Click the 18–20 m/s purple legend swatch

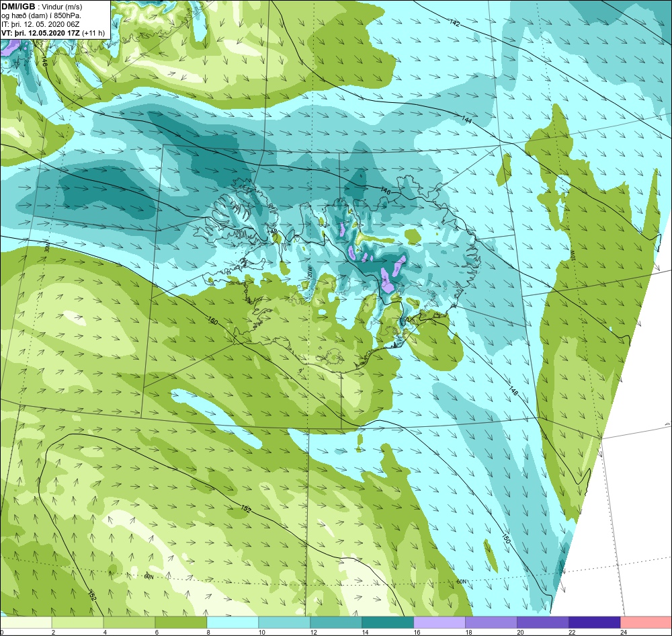491,623
